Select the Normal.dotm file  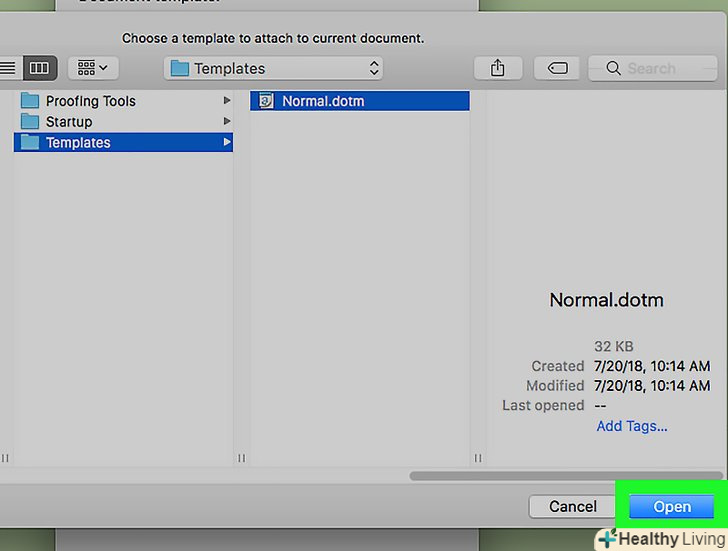pyautogui.click(x=360, y=101)
